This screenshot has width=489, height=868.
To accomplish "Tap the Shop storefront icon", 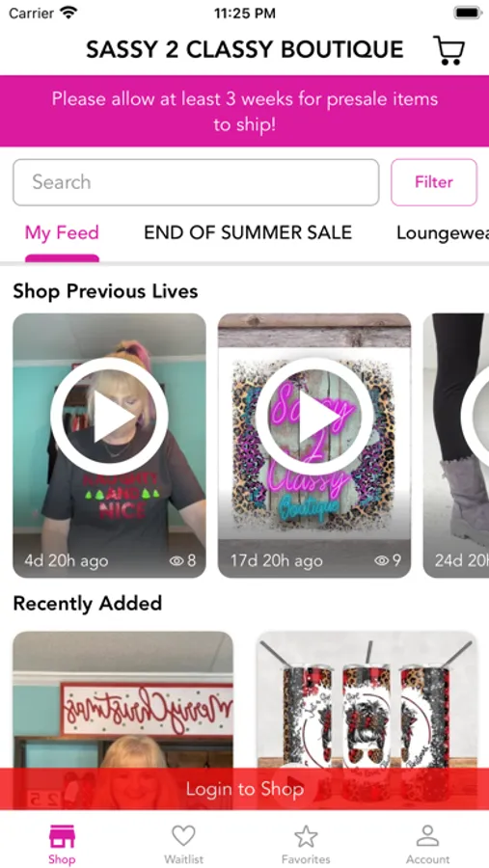I will pyautogui.click(x=62, y=836).
